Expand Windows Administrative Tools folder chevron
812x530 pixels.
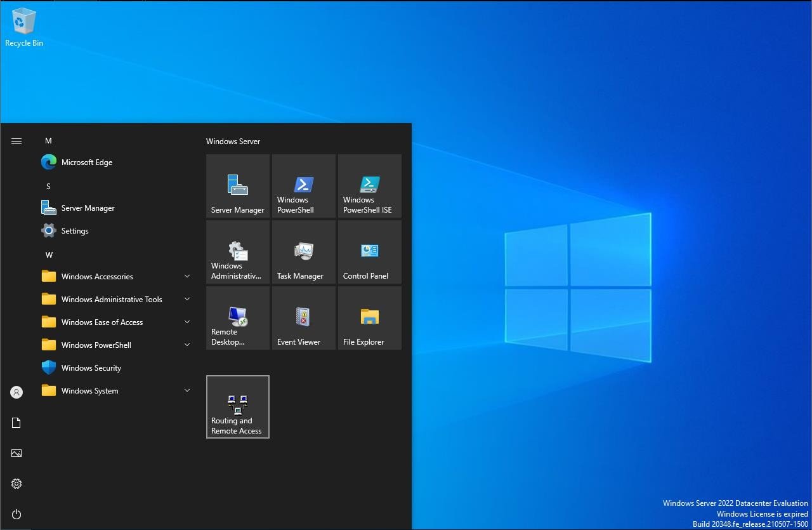(187, 299)
